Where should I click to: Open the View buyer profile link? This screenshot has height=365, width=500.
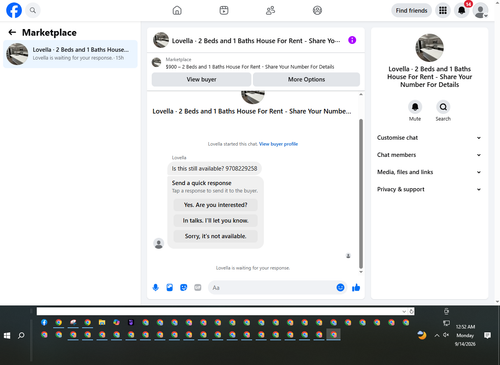pos(278,144)
